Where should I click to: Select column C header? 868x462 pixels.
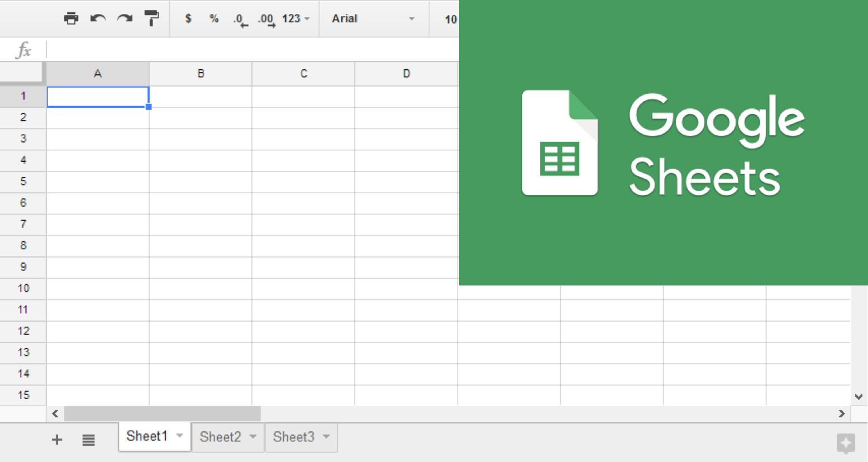pos(303,73)
